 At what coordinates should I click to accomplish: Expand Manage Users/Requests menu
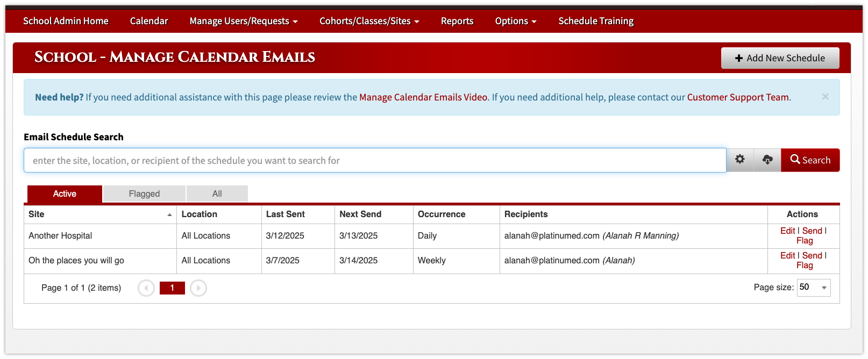[244, 21]
